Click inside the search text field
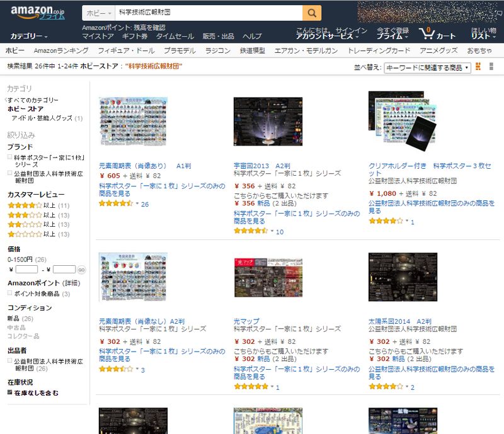This screenshot has height=434, width=504. (209, 13)
